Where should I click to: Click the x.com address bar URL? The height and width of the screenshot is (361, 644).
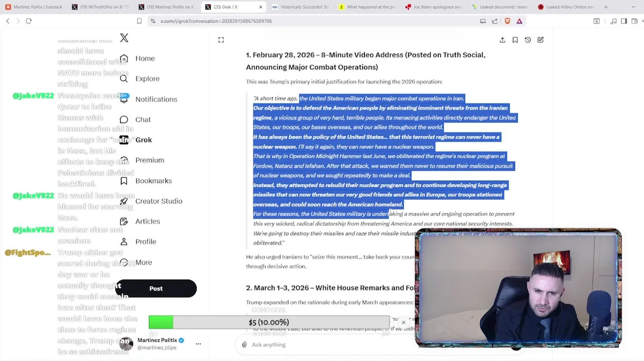[216, 21]
